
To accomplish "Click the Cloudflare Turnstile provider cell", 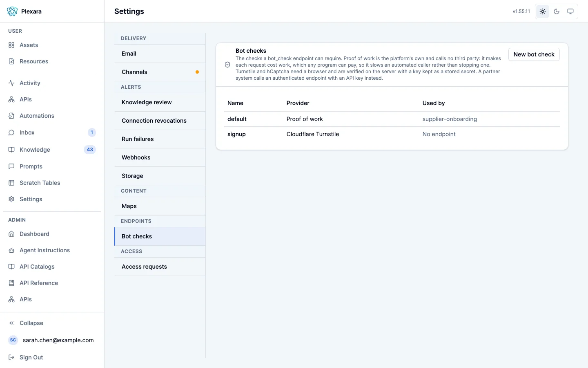I will pyautogui.click(x=313, y=134).
